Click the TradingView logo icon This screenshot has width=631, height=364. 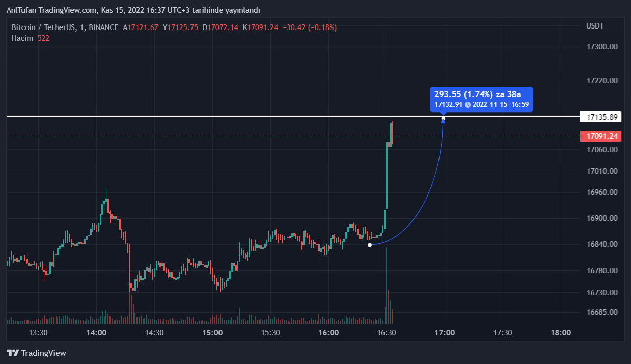pyautogui.click(x=13, y=353)
